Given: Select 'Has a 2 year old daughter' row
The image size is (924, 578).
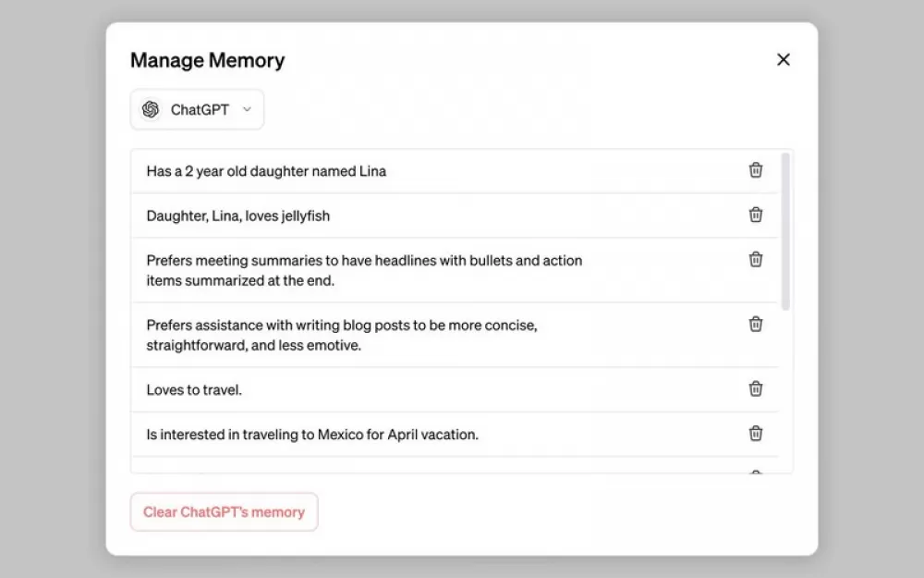Looking at the screenshot, I should pos(455,171).
